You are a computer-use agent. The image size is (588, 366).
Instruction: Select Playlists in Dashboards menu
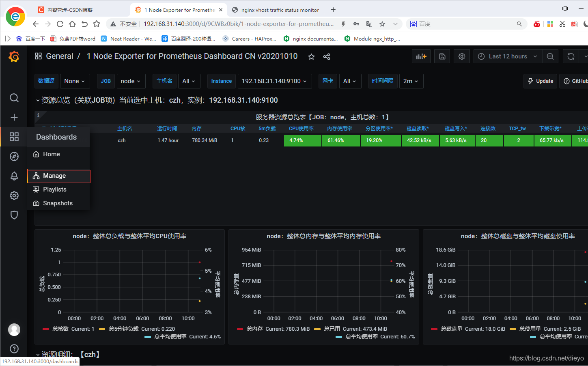click(58, 189)
